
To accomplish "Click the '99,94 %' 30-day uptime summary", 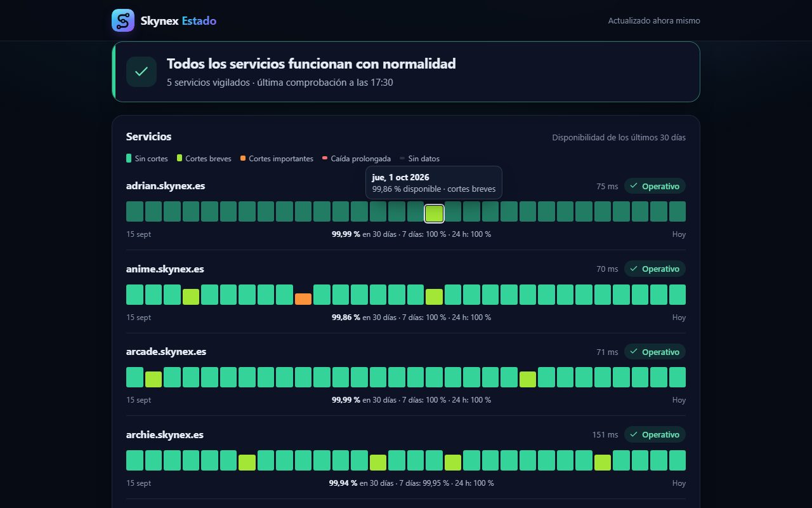I will click(343, 483).
